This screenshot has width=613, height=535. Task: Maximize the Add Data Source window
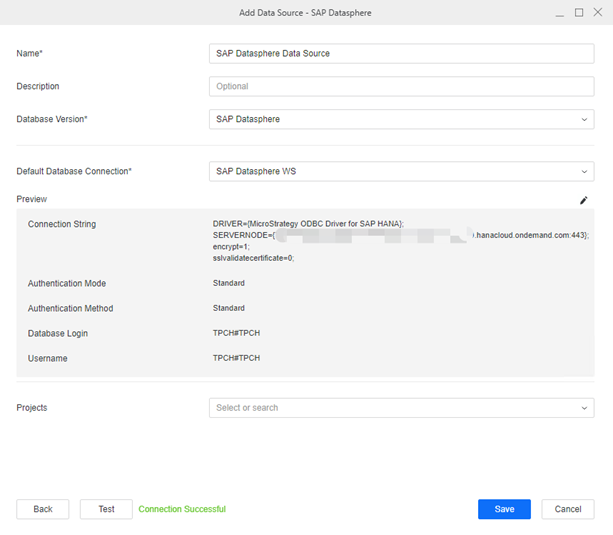(579, 12)
